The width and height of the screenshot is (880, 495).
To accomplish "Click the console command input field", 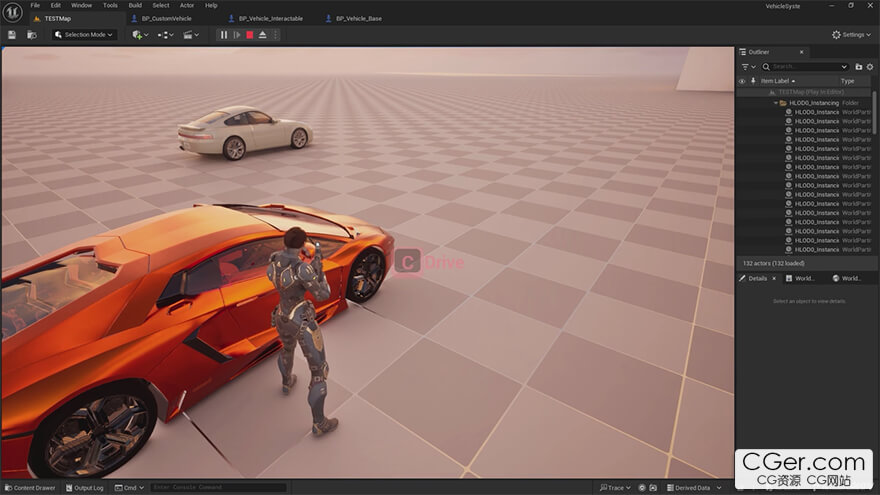I will (x=219, y=488).
